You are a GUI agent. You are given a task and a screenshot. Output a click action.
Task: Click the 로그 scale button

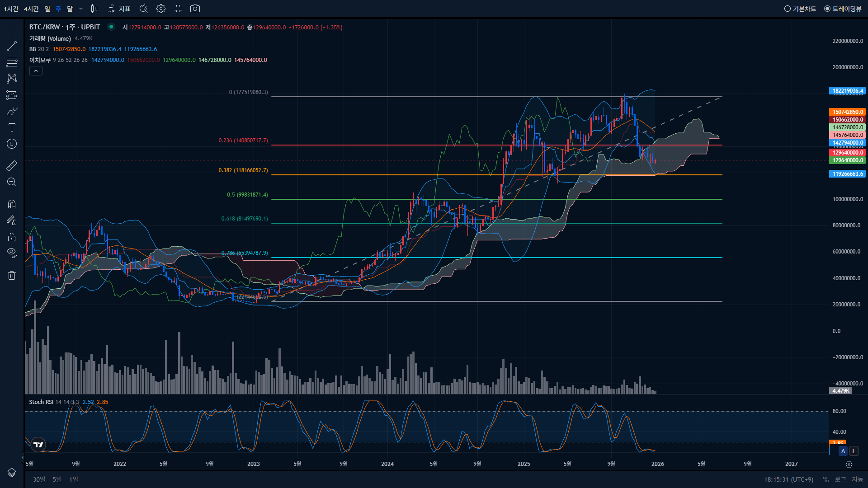(x=840, y=479)
